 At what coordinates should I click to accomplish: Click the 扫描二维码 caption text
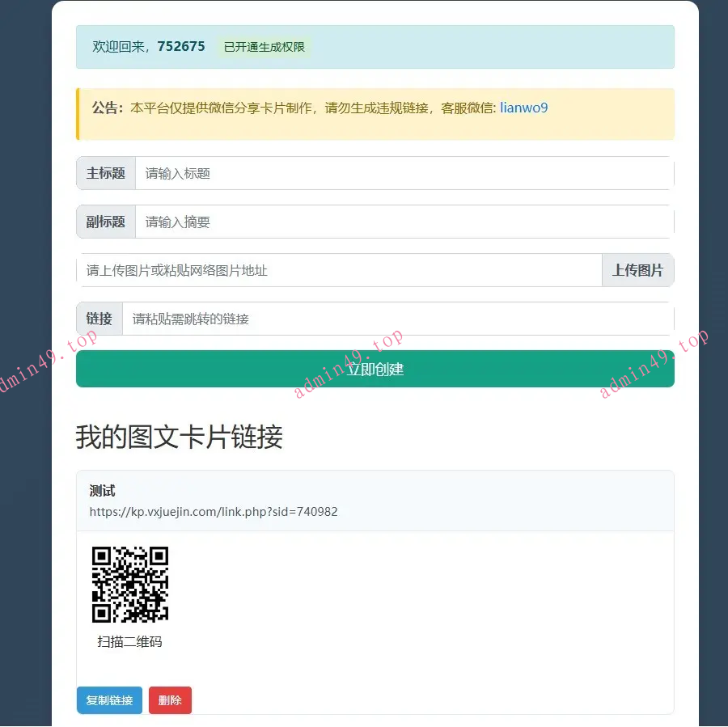coord(129,641)
